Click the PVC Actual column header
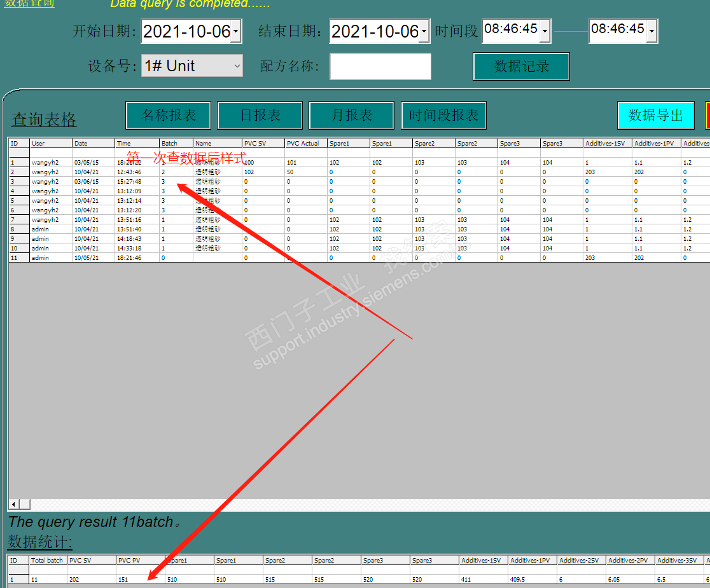Viewport: 710px width, 588px height. pyautogui.click(x=305, y=144)
